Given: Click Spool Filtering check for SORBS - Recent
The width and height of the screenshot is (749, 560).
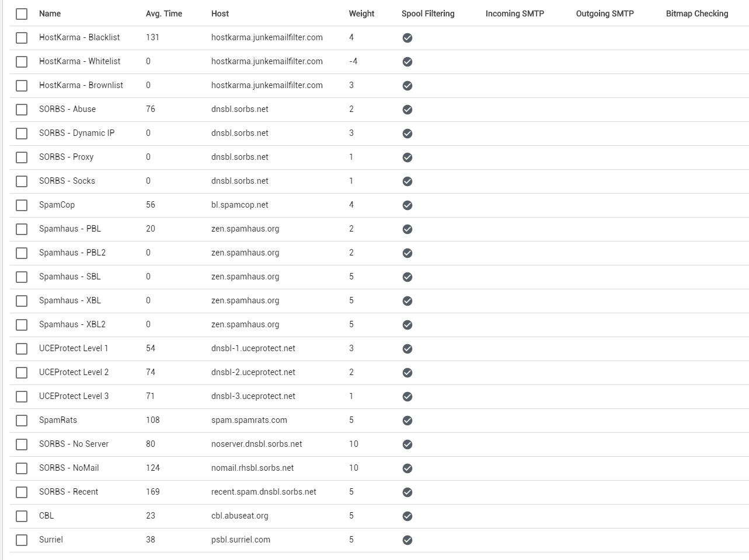Looking at the screenshot, I should pos(407,492).
